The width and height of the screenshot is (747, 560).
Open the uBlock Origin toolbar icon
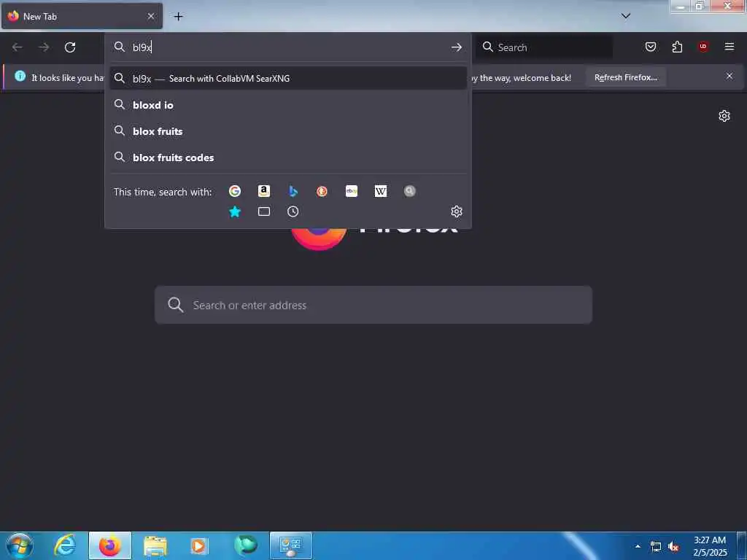(703, 47)
